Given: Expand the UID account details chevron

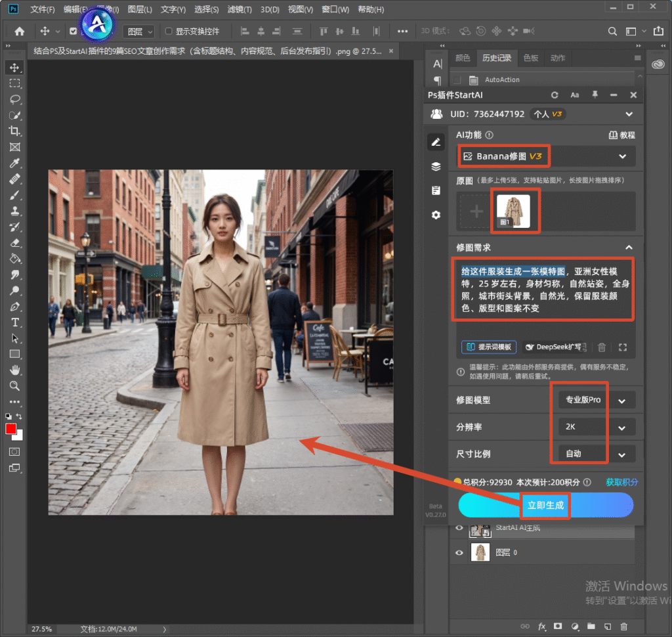Looking at the screenshot, I should pos(629,114).
